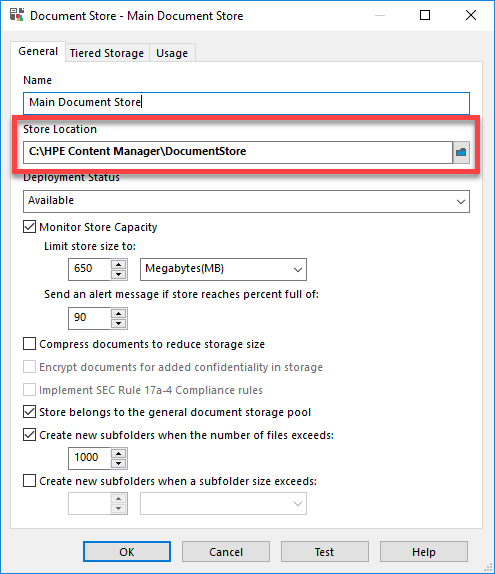The image size is (495, 574).
Task: Enable Compress documents to reduce storage size
Action: pos(29,344)
